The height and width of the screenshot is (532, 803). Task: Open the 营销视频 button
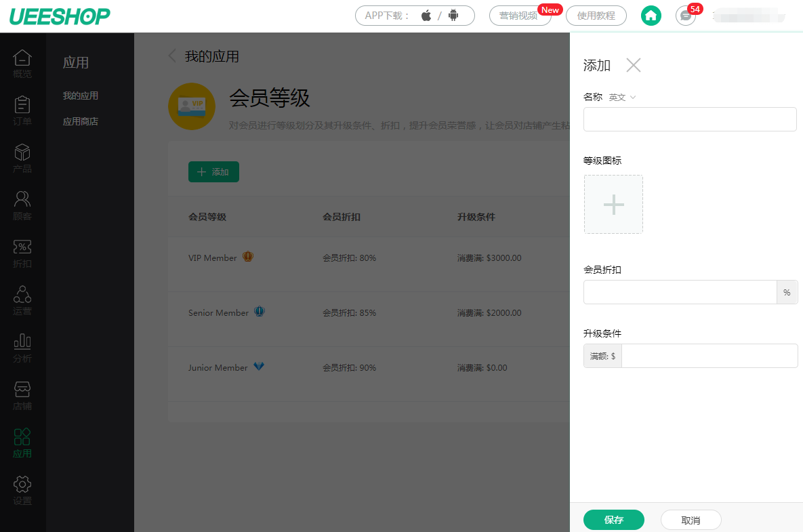pos(520,16)
